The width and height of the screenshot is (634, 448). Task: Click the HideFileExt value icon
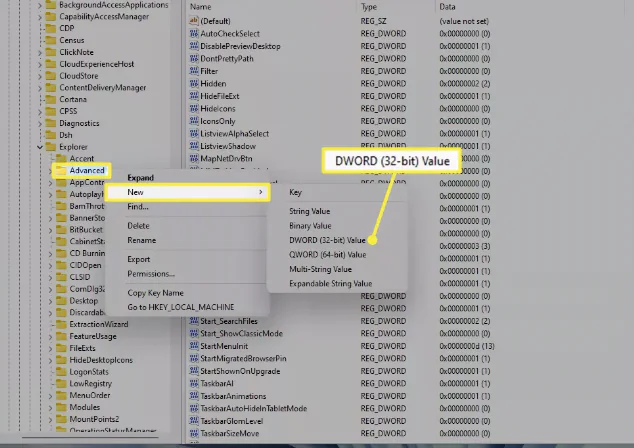pyautogui.click(x=194, y=96)
